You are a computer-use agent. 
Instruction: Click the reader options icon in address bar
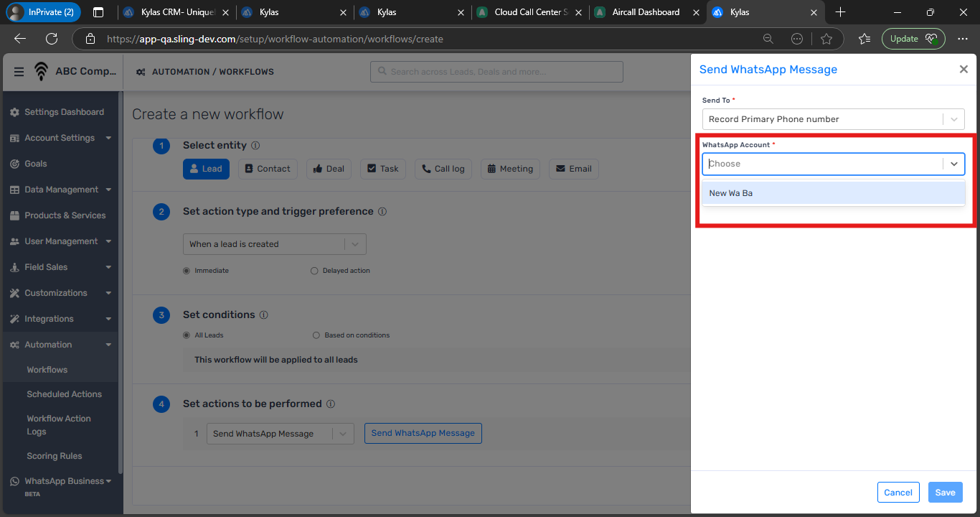[x=797, y=39]
